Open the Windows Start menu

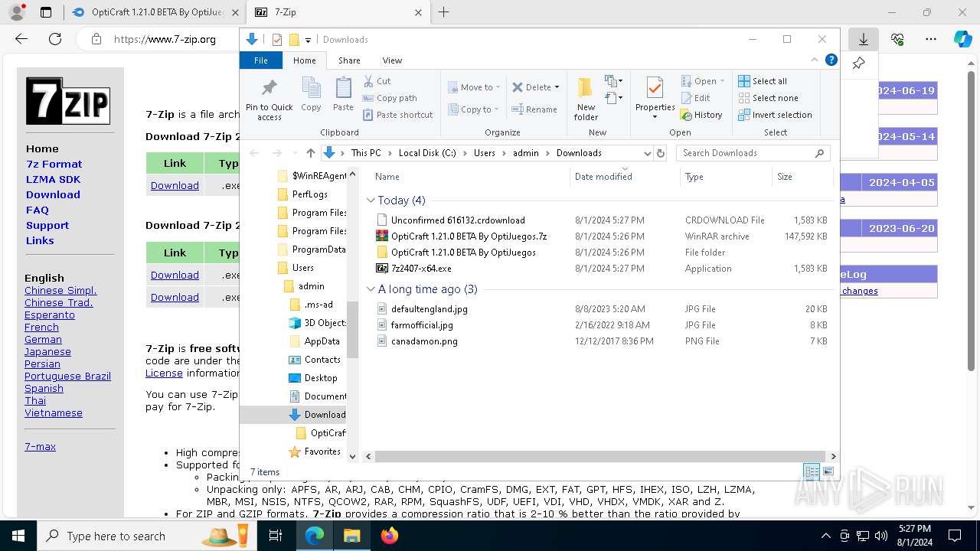18,536
